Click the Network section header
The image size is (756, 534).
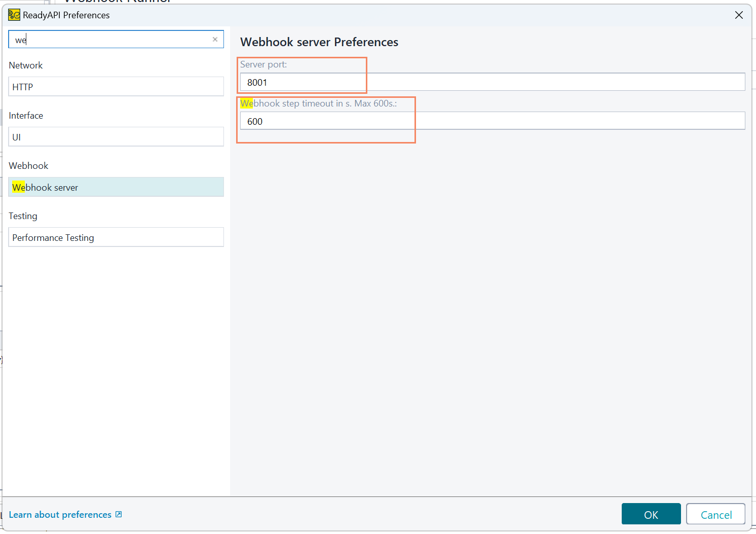pyautogui.click(x=25, y=65)
